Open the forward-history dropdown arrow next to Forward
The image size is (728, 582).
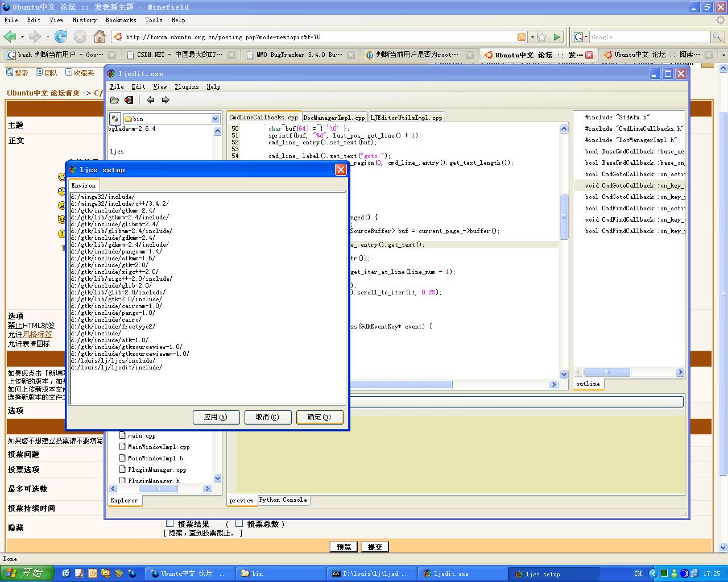tap(47, 37)
